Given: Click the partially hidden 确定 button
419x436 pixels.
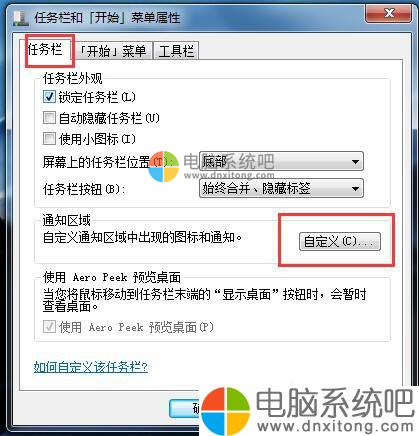Looking at the screenshot, I should click(x=185, y=408).
